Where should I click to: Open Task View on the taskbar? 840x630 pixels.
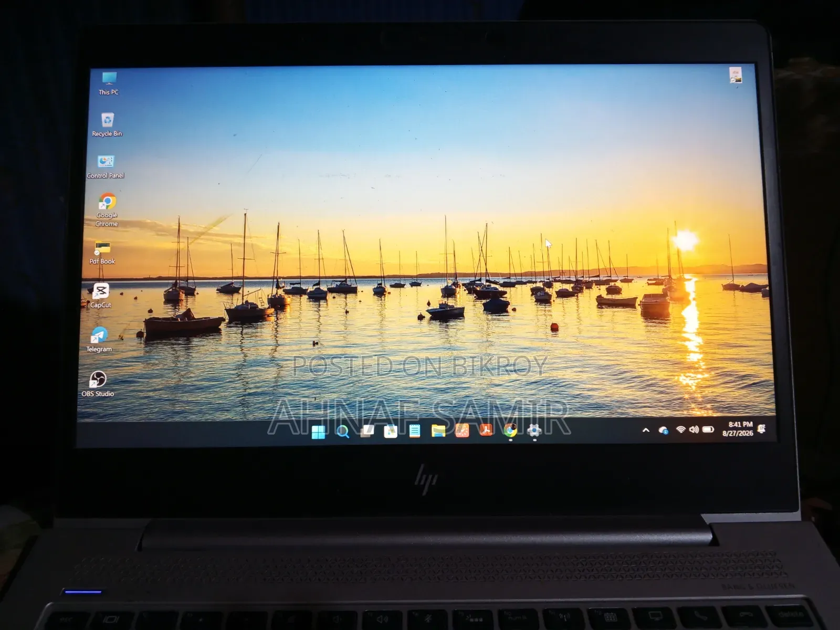367,432
